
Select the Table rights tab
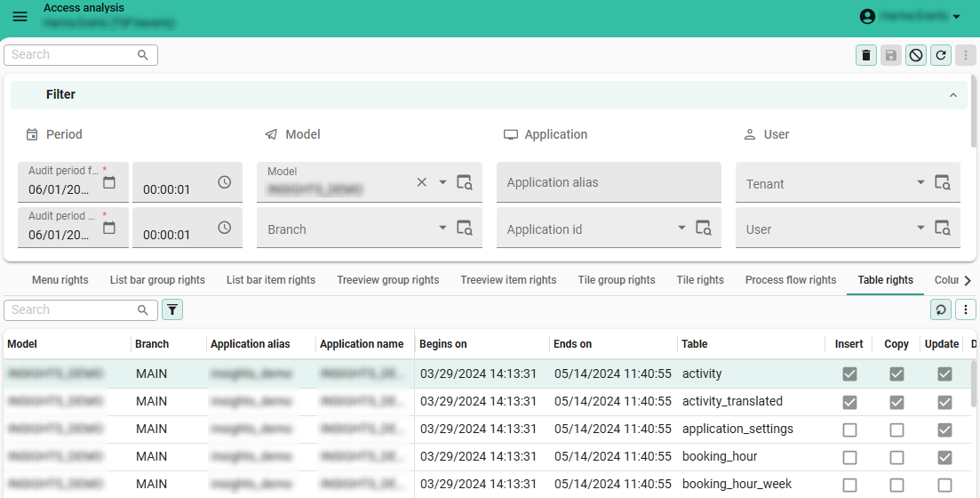point(886,279)
